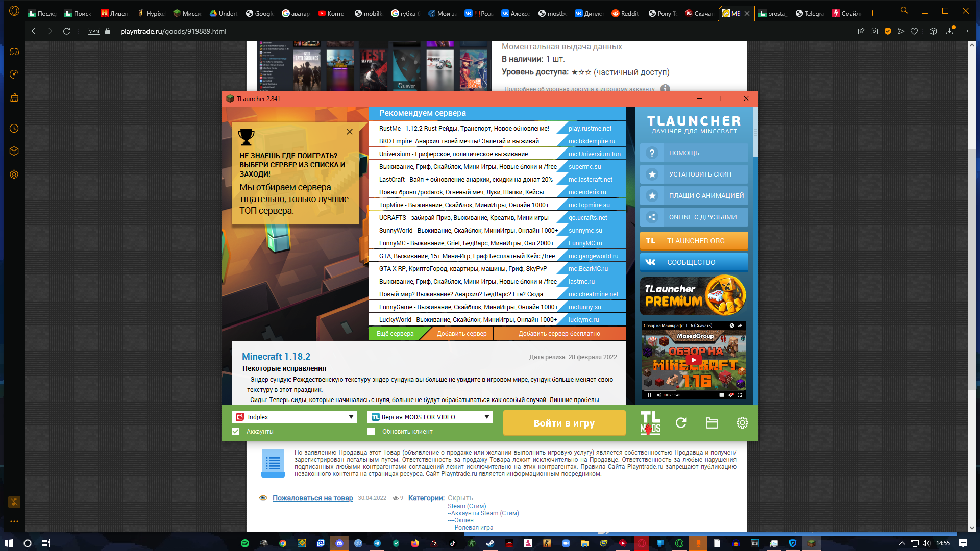Click the VK logo community icon
The width and height of the screenshot is (980, 551).
[x=650, y=262]
